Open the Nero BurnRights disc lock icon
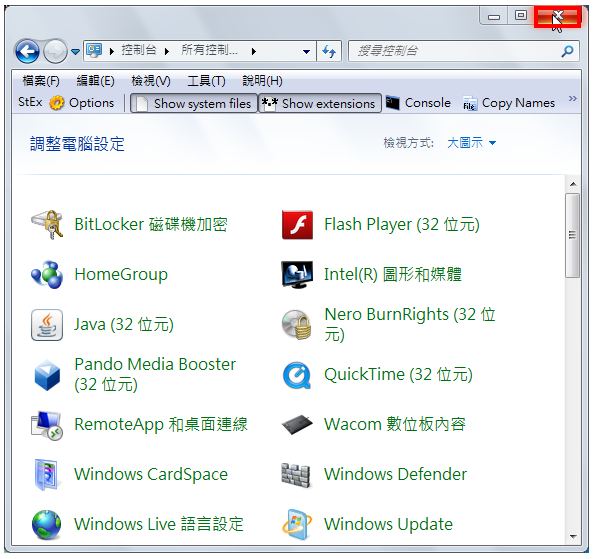The image size is (604, 559). pyautogui.click(x=297, y=325)
